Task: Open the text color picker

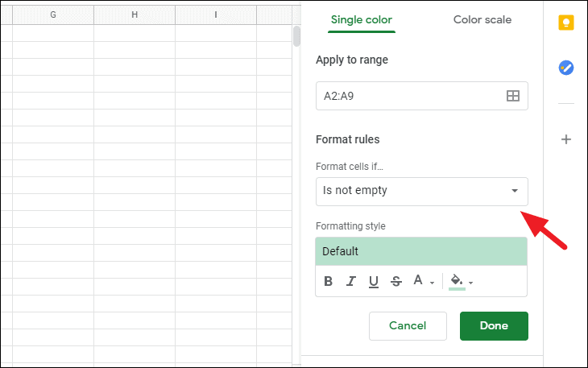Action: tap(418, 280)
